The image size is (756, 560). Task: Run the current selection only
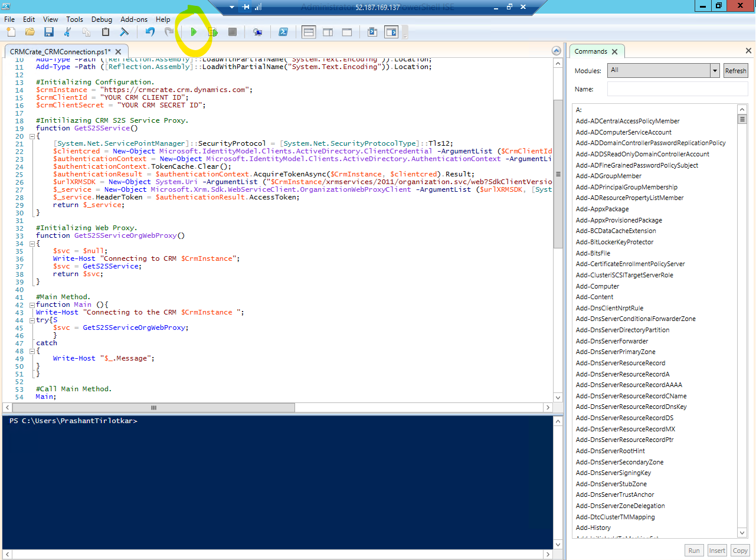[x=213, y=32]
